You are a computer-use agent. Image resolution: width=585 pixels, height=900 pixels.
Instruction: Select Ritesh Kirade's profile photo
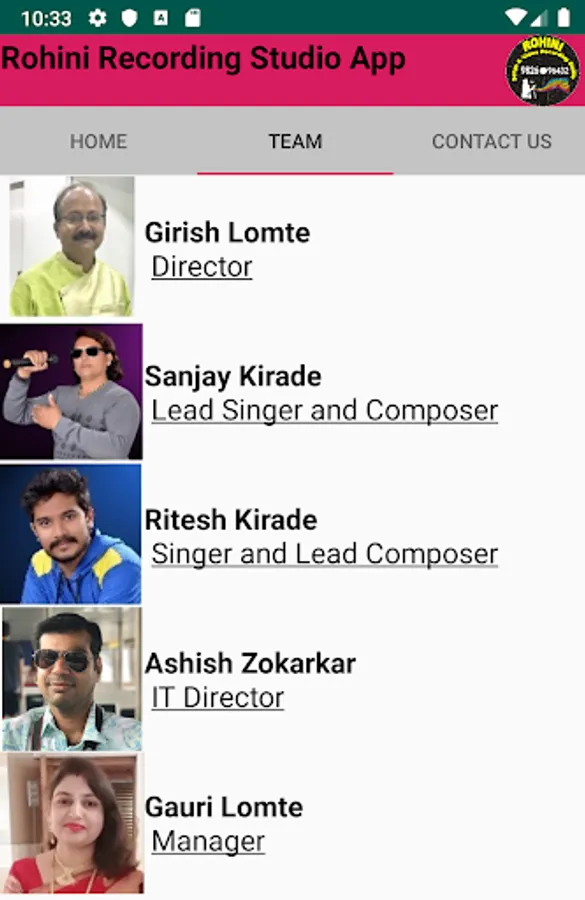[71, 534]
